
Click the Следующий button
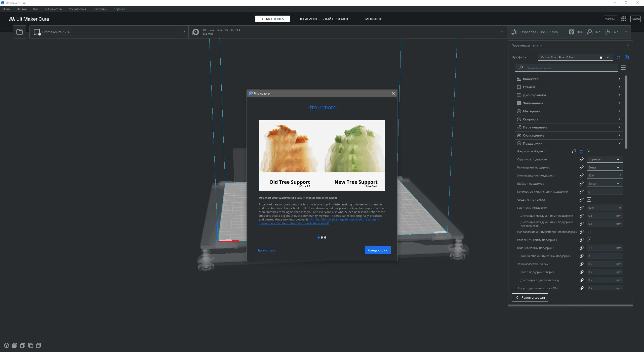tap(377, 250)
